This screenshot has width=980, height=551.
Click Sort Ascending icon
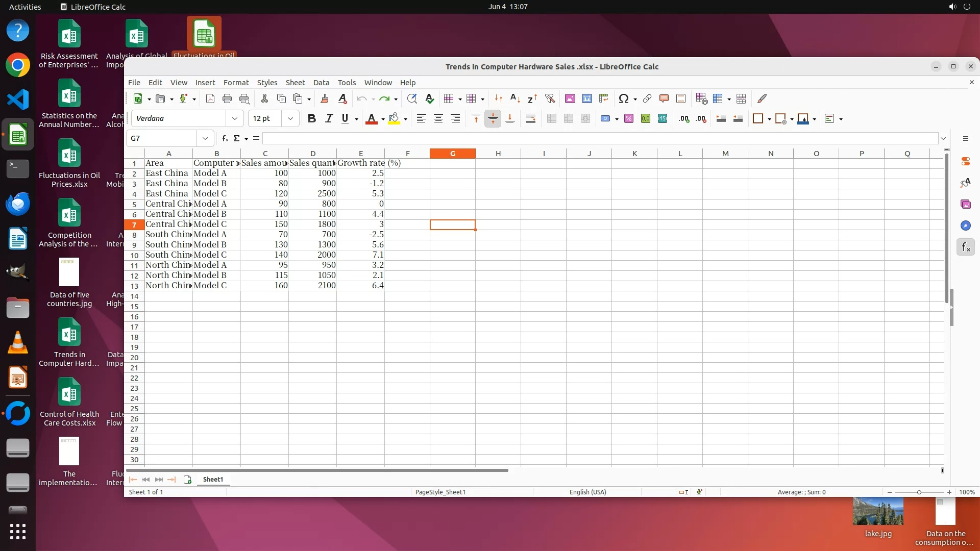tap(515, 99)
